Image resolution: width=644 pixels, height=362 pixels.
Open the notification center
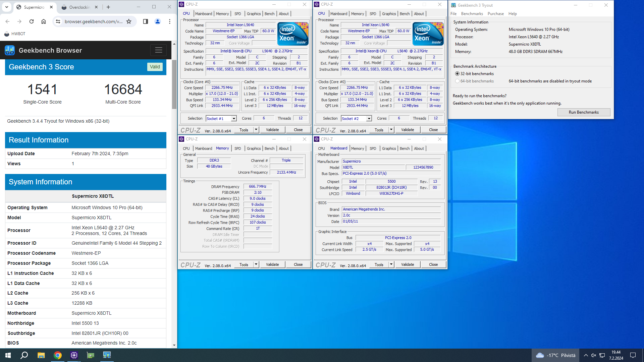pos(633,355)
